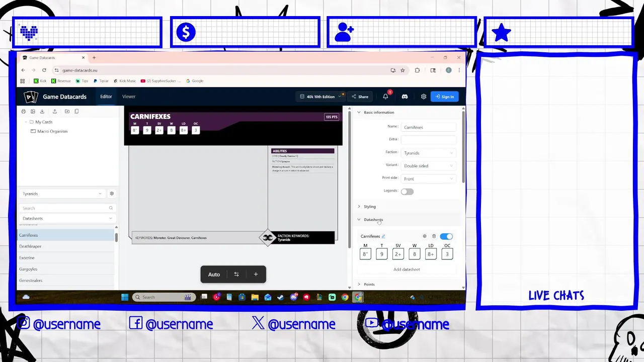Click the Game Datacards logo

[31, 97]
